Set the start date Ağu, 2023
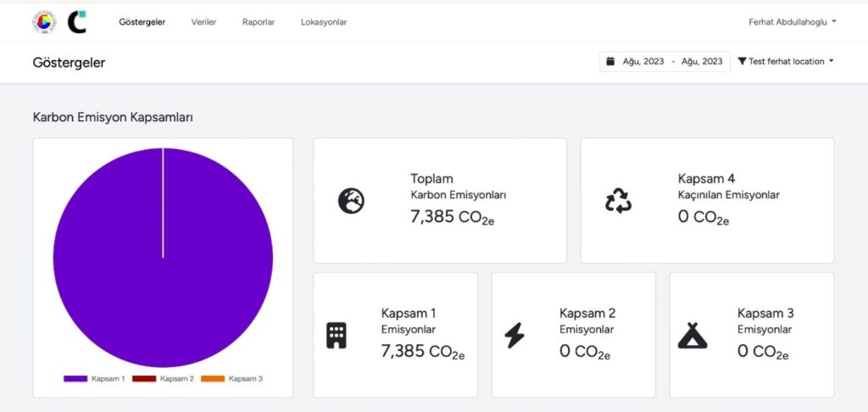This screenshot has width=868, height=412. pos(643,62)
